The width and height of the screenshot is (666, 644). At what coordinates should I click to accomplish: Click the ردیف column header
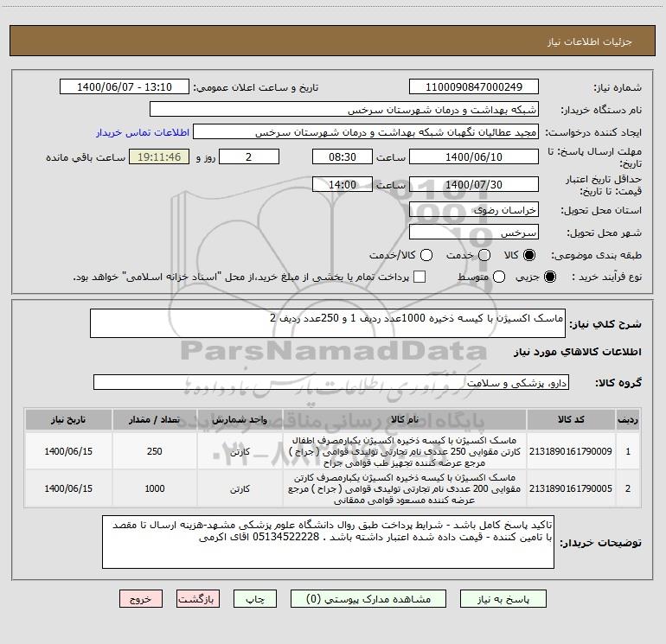(628, 419)
